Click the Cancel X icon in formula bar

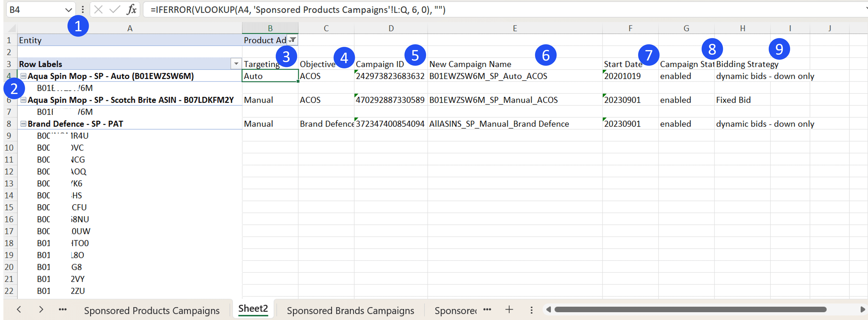(x=98, y=9)
